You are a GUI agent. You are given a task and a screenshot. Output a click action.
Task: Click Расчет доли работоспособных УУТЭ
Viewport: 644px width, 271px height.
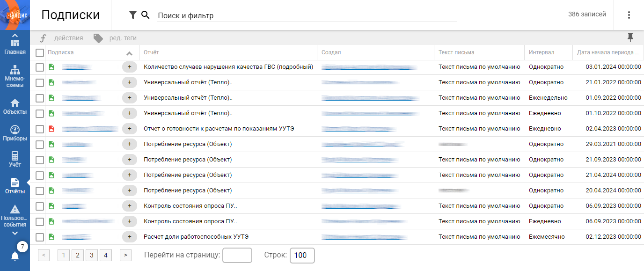pyautogui.click(x=196, y=237)
